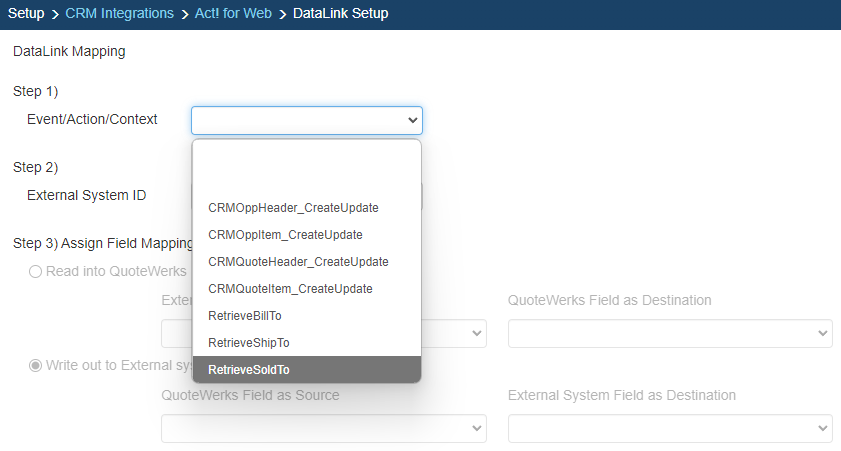Select CRMOppItem_CreateUpdate option
Viewport: 841px width, 451px height.
click(285, 235)
